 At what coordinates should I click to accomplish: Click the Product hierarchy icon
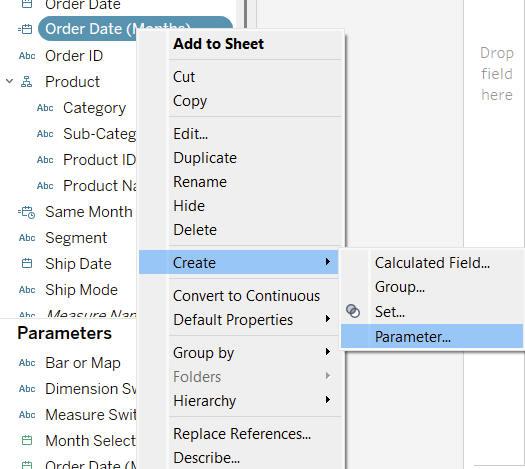26,82
